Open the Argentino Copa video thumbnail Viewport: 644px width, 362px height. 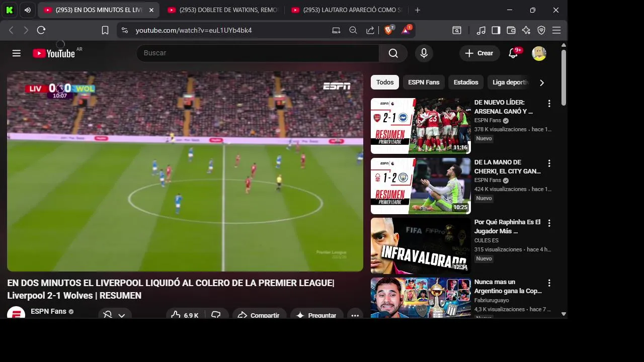tap(421, 298)
